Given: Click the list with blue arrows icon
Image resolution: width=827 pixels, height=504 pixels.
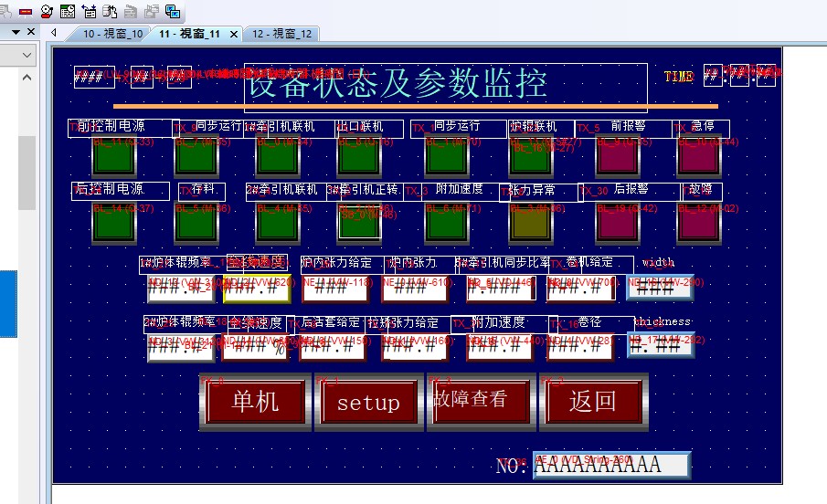Looking at the screenshot, I should [x=89, y=11].
